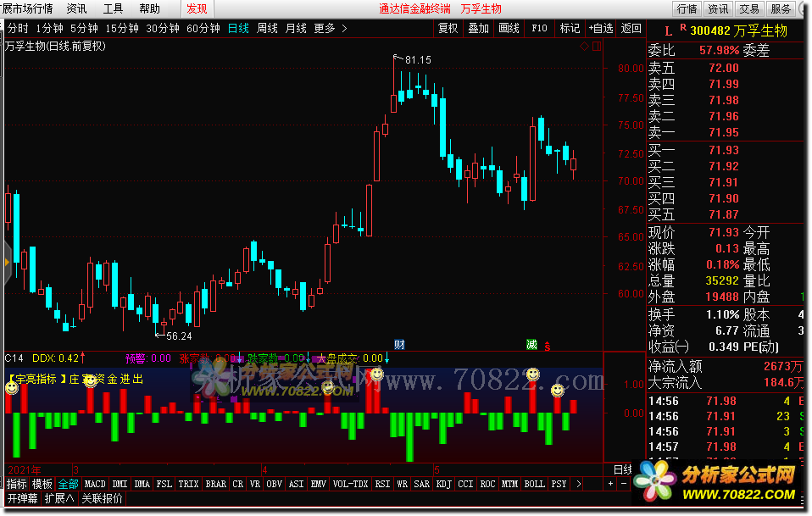Select the 模板 template tab
Image resolution: width=812 pixels, height=516 pixels.
42,484
